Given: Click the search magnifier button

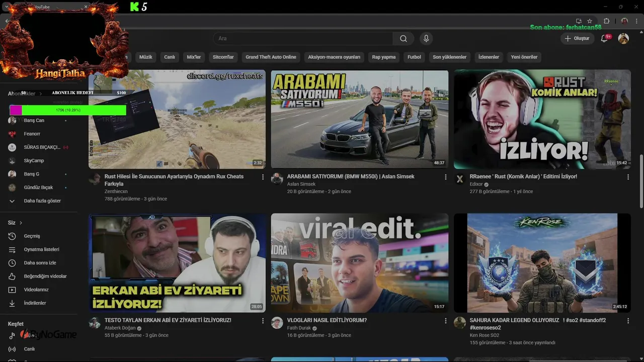Looking at the screenshot, I should coord(404,39).
